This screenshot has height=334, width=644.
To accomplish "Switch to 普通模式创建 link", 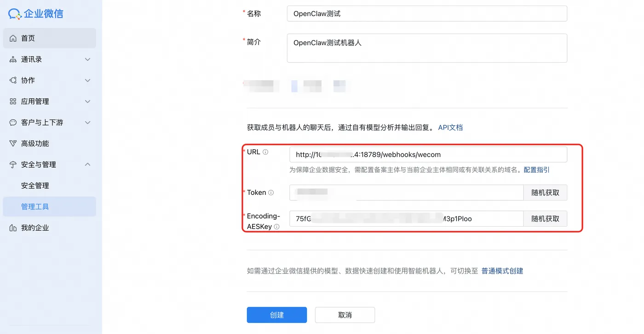I will [x=502, y=271].
